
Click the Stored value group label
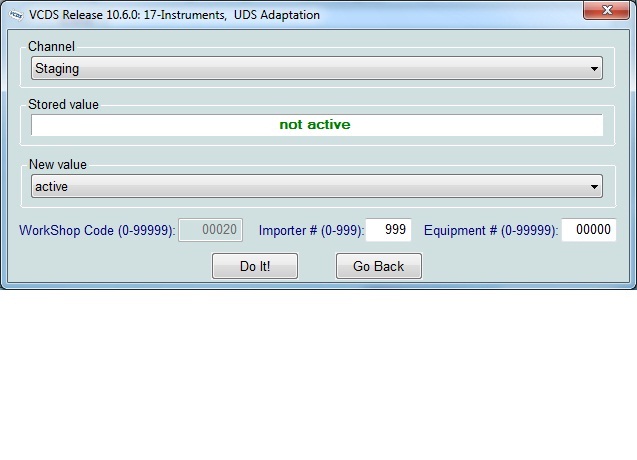coord(63,105)
